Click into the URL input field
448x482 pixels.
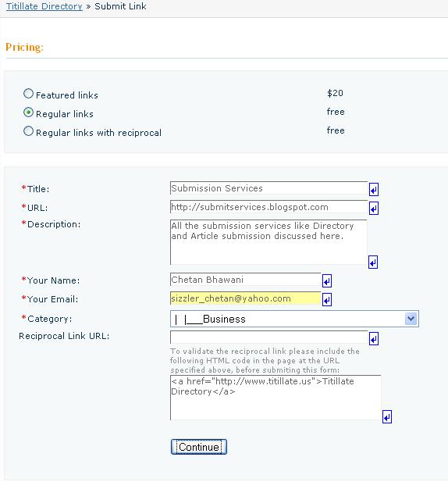pos(268,207)
